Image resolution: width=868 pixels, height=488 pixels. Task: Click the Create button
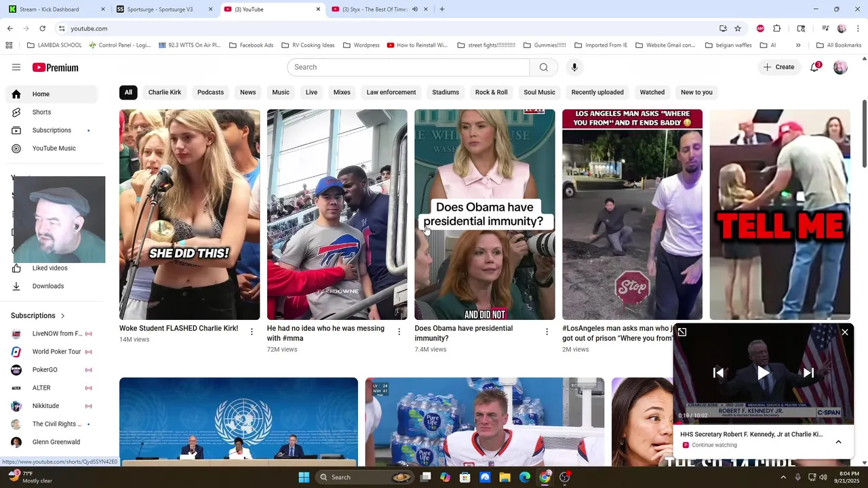pyautogui.click(x=778, y=67)
